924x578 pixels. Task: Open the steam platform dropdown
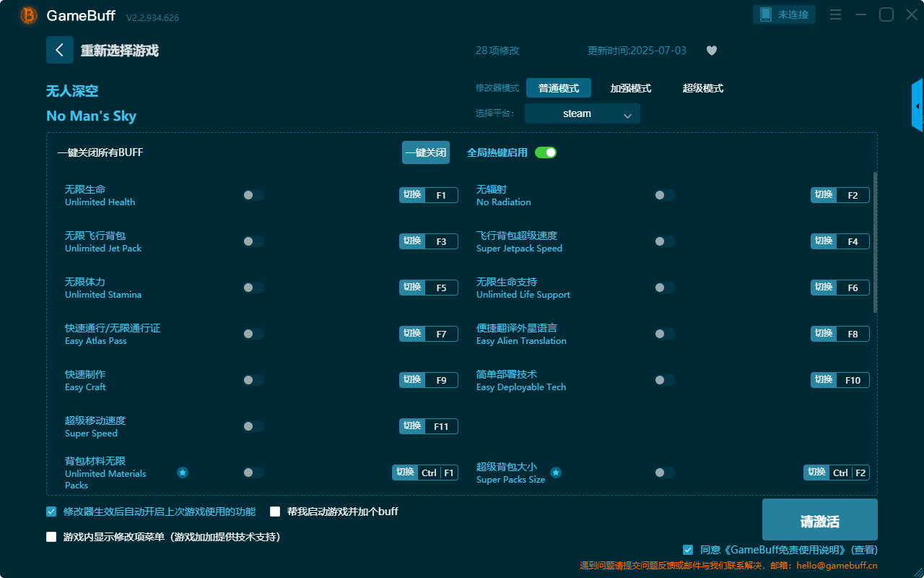click(x=582, y=113)
